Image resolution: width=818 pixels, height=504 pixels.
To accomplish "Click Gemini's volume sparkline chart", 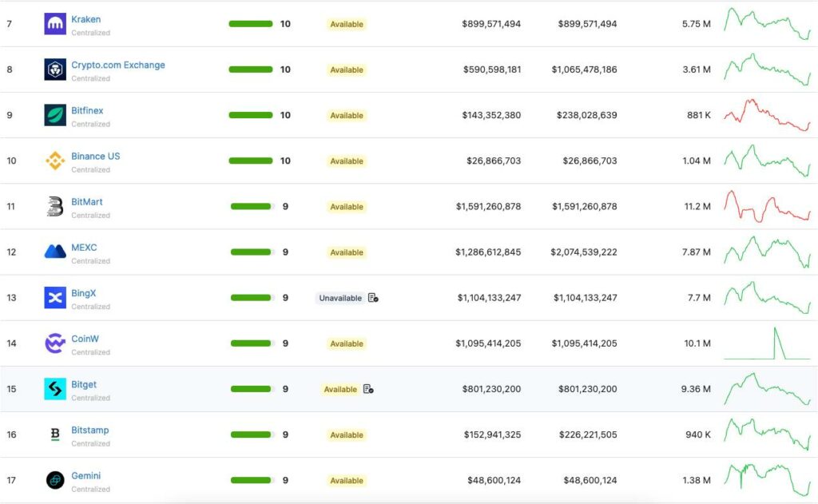I will 768,480.
